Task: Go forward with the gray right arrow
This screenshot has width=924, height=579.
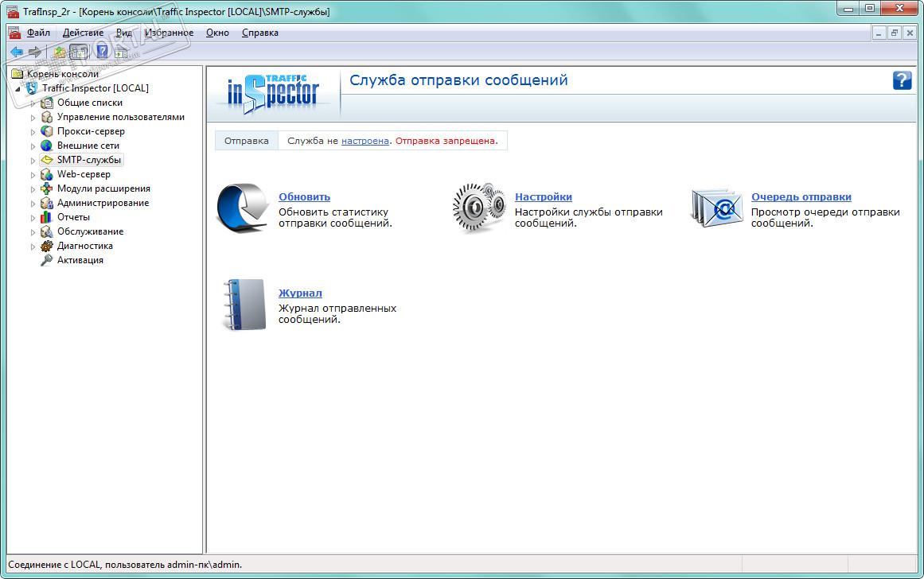Action: point(35,52)
